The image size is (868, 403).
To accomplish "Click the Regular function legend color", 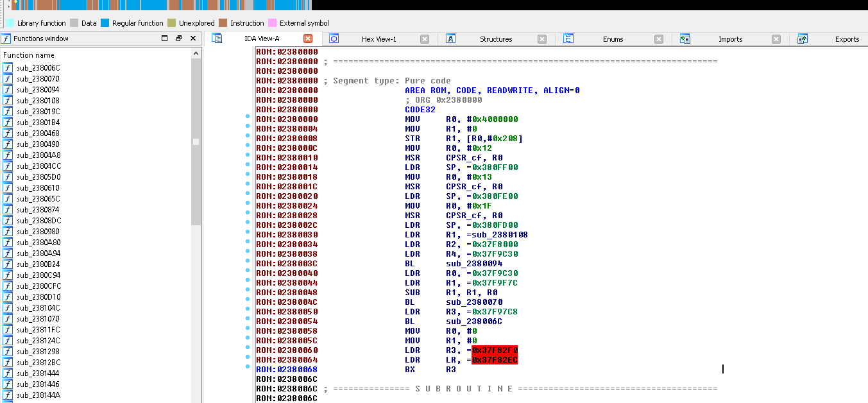I will [105, 23].
